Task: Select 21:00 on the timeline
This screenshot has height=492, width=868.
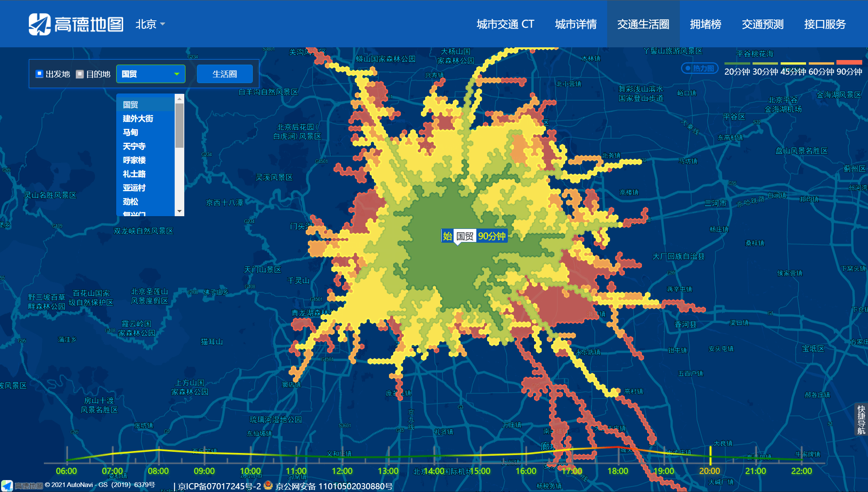Action: tap(756, 471)
